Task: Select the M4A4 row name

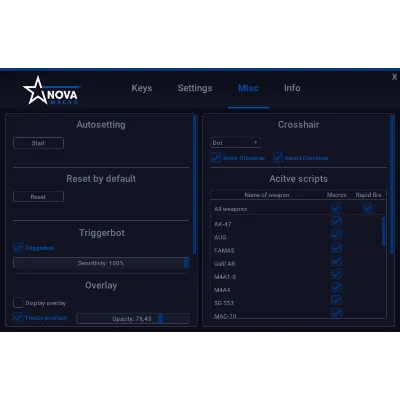Action: 222,290
